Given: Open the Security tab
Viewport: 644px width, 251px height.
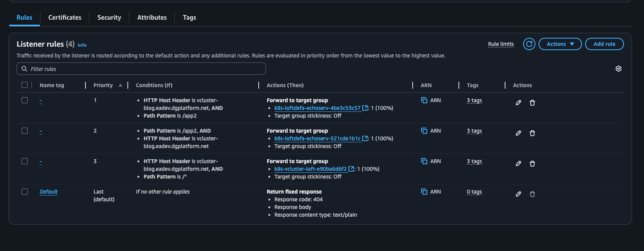Looking at the screenshot, I should pyautogui.click(x=109, y=17).
